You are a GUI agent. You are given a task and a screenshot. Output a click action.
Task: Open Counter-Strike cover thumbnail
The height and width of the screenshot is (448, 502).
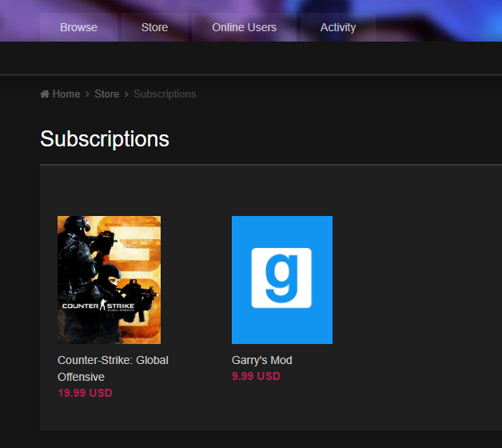[110, 280]
